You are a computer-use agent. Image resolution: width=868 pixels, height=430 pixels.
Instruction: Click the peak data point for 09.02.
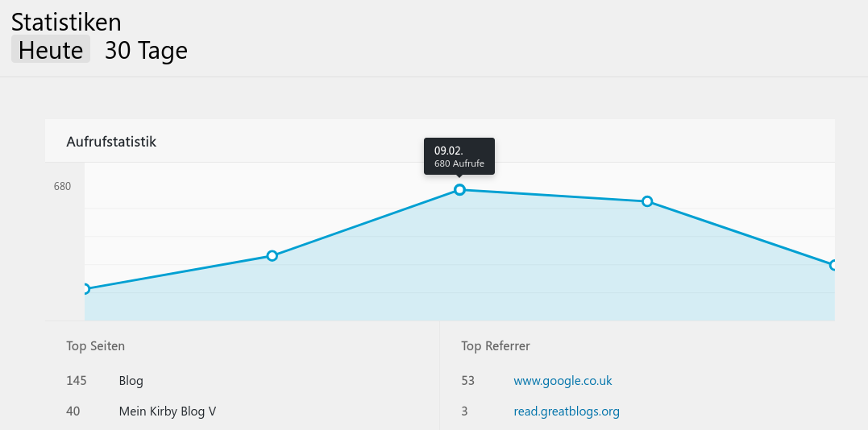[x=459, y=189]
